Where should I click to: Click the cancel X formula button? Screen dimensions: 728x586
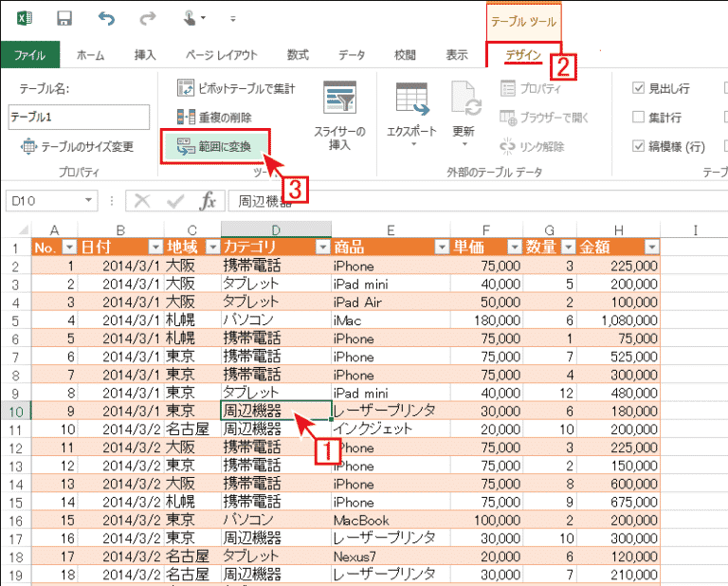[x=142, y=201]
